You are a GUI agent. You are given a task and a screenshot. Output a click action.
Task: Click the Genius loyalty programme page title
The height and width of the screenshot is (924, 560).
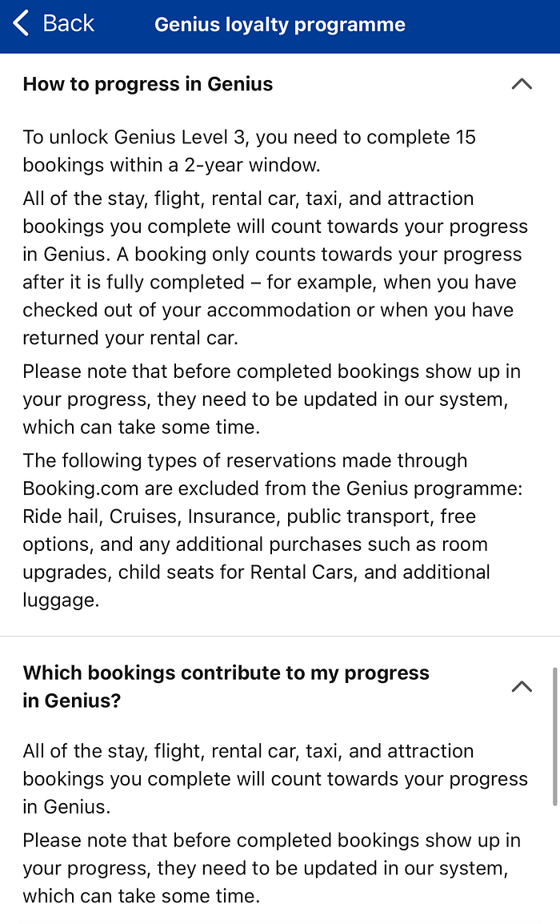click(x=280, y=25)
